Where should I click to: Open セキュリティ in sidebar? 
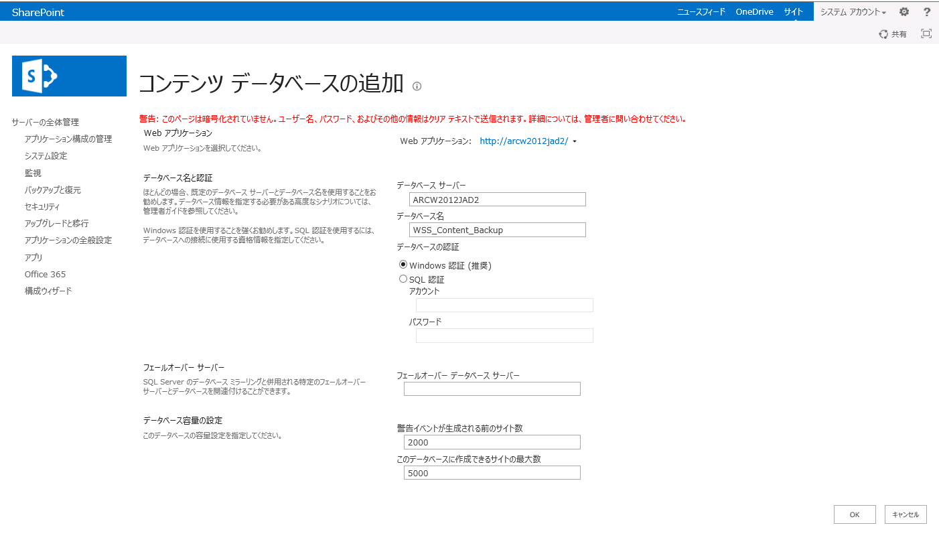42,206
